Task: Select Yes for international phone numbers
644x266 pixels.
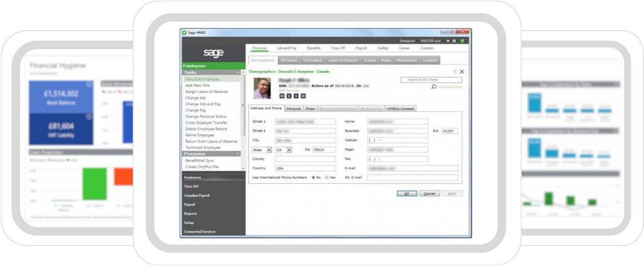Action: pyautogui.click(x=326, y=178)
